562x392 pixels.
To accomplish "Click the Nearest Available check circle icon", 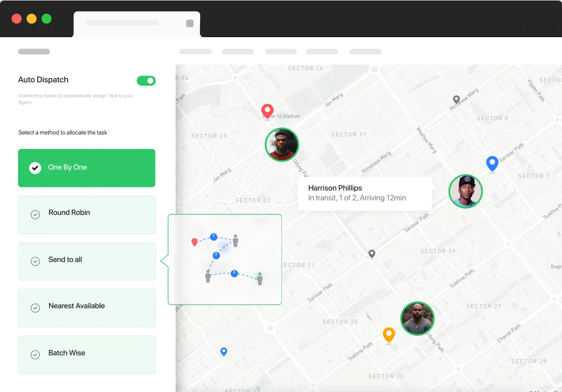I will 35,308.
